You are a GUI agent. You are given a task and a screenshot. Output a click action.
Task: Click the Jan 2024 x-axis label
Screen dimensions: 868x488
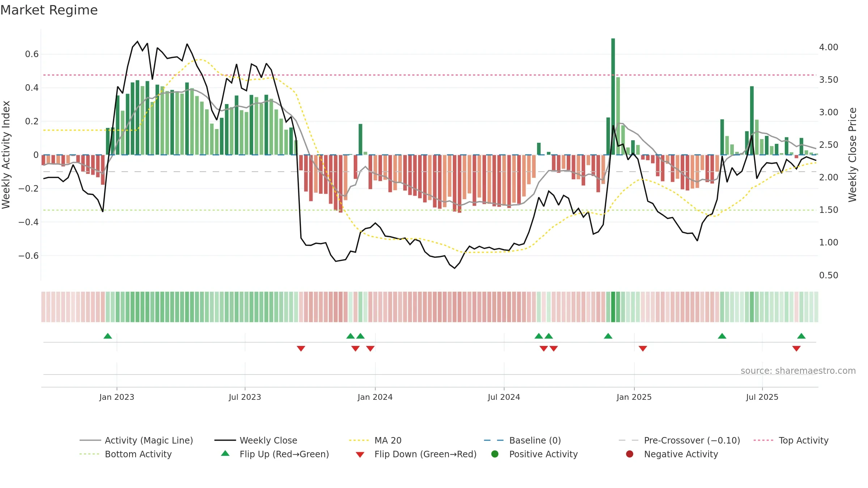375,397
